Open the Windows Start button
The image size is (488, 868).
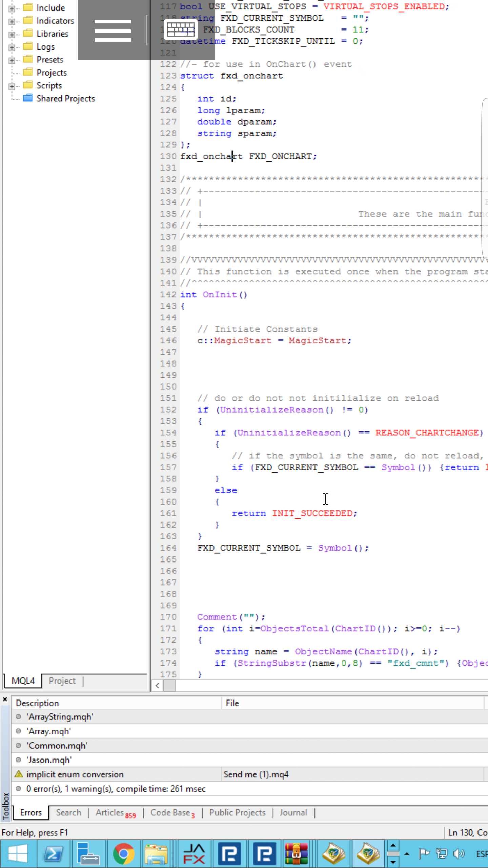point(18,853)
